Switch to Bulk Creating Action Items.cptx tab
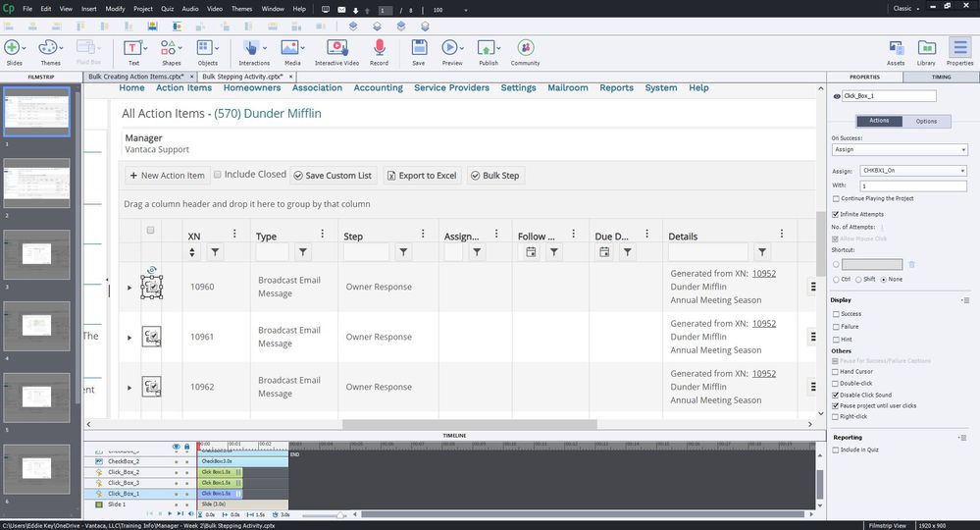The width and height of the screenshot is (980, 530). [x=135, y=77]
